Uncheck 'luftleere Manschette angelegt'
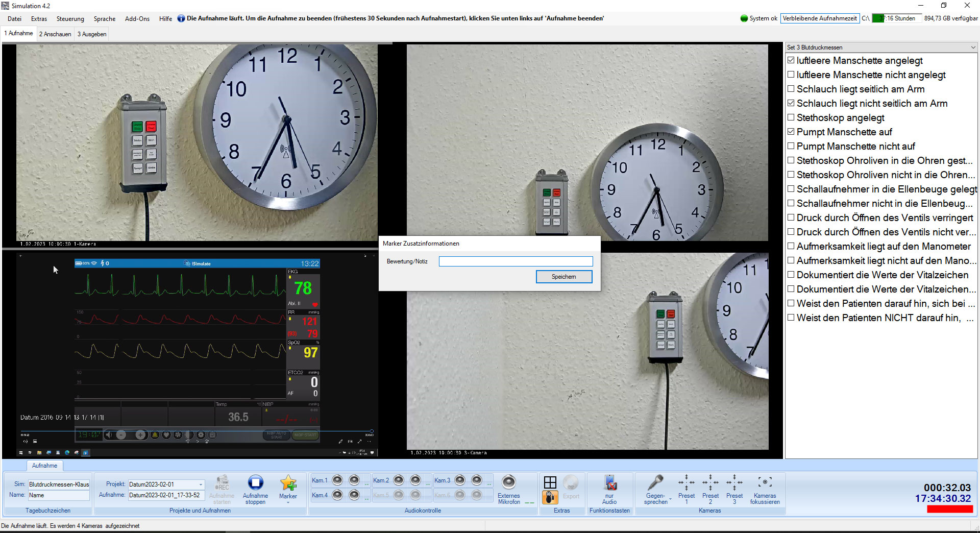 (791, 60)
